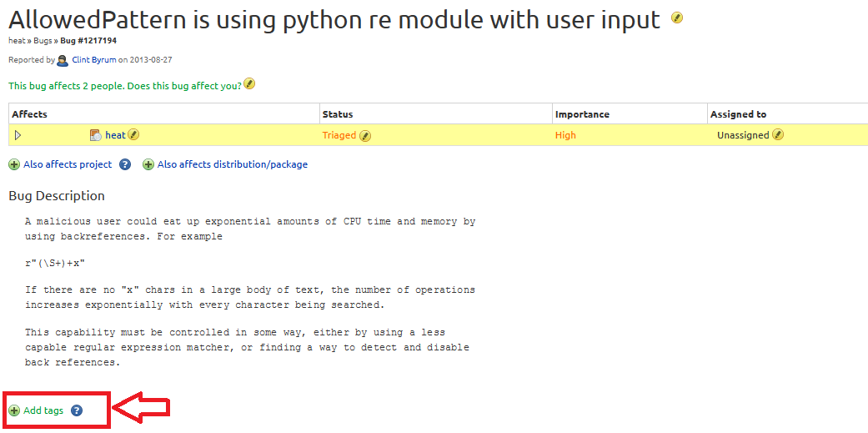
Task: Click the pencil icon beside the bug title
Action: 677,18
